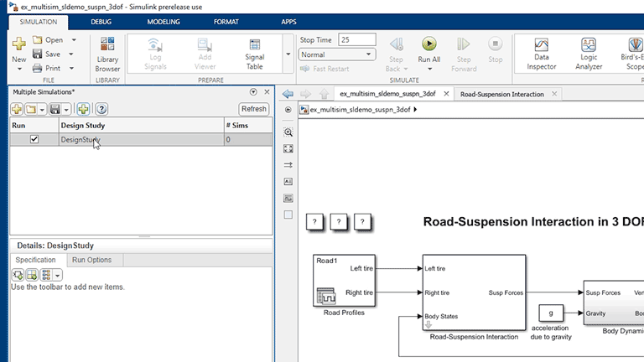Switch to Road-Suspension Interaction model tab
The width and height of the screenshot is (644, 362).
pos(501,95)
